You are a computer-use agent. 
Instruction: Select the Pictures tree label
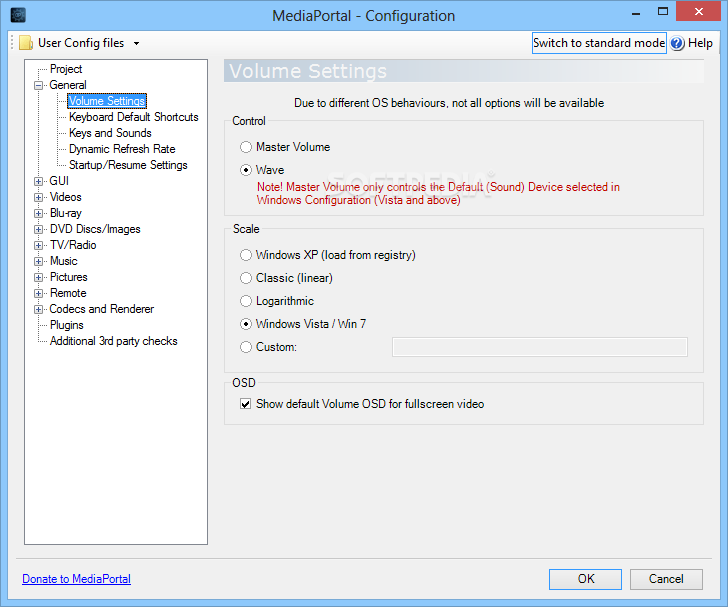click(69, 277)
